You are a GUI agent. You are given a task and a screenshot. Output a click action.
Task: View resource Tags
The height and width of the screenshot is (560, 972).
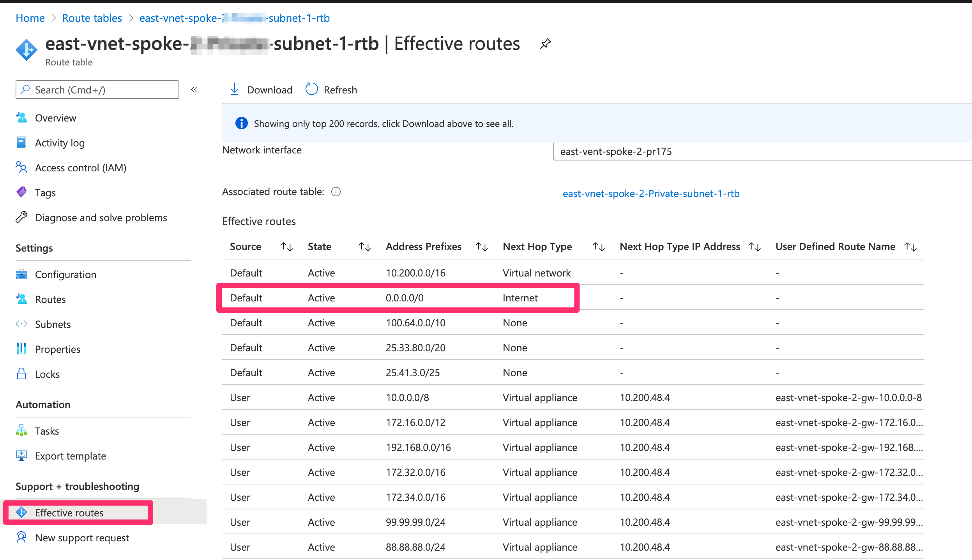point(45,192)
